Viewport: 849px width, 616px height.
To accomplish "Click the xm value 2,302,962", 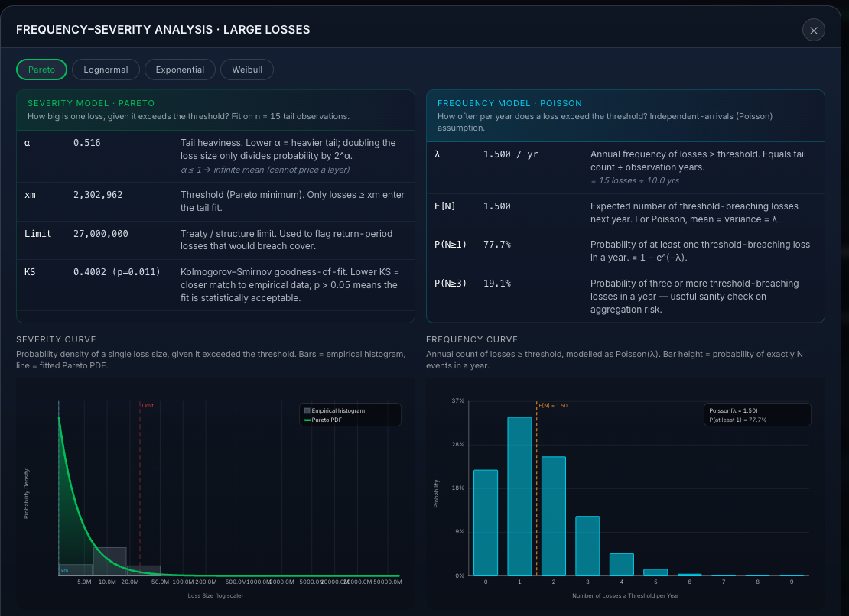I will pos(98,195).
